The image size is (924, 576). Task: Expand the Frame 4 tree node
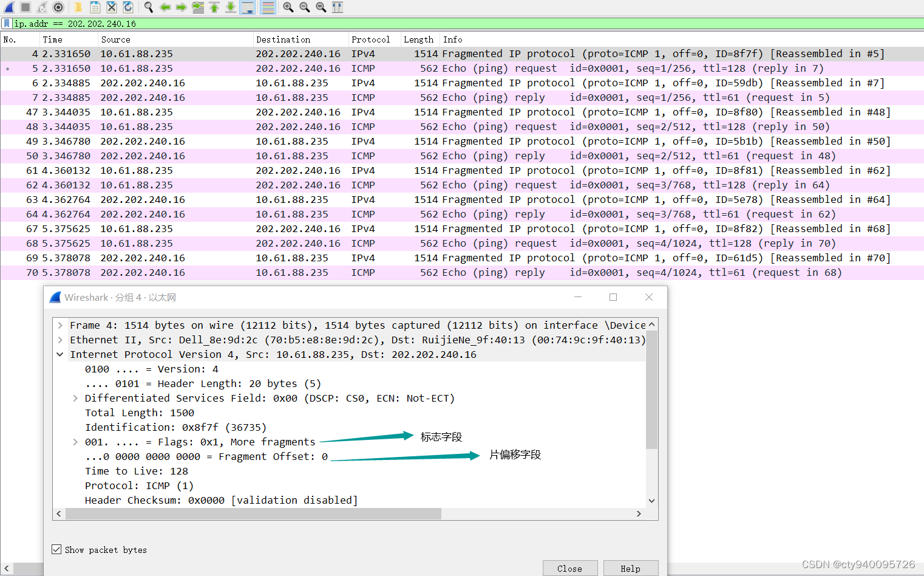pos(60,326)
